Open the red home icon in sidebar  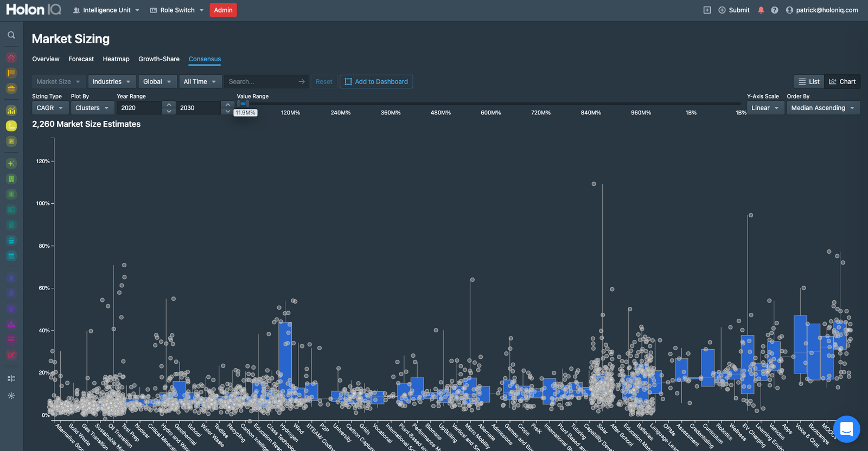click(11, 57)
